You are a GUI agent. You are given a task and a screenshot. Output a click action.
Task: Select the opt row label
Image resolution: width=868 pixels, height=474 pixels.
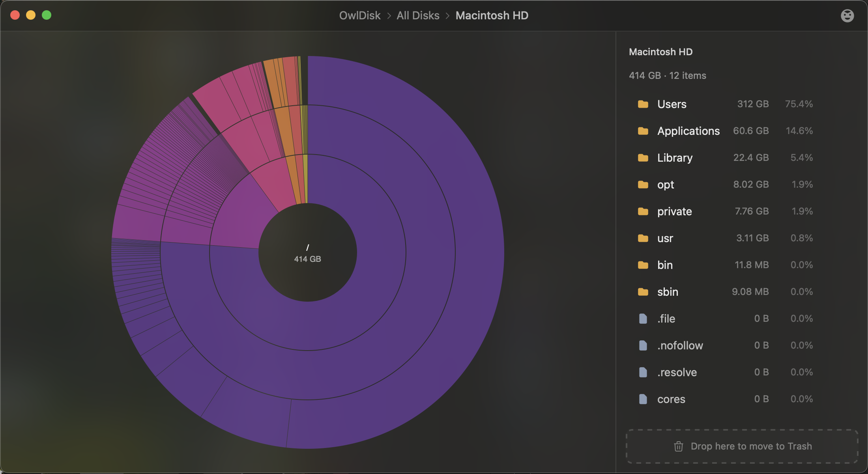666,185
